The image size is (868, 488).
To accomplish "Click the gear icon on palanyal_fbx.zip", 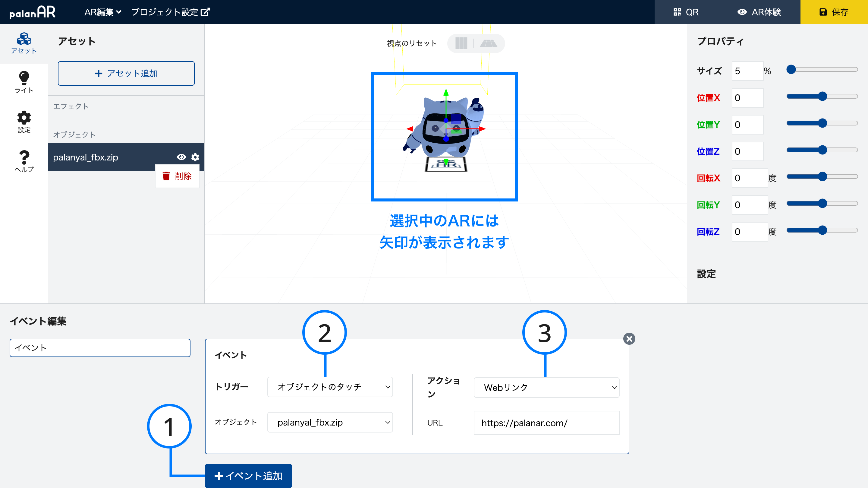I will (195, 157).
